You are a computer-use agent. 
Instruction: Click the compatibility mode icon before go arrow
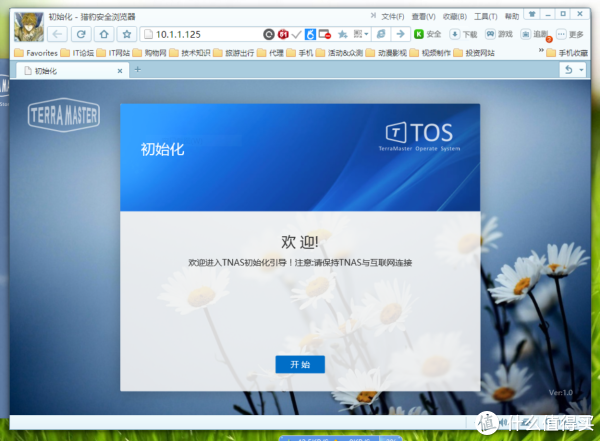tap(381, 34)
